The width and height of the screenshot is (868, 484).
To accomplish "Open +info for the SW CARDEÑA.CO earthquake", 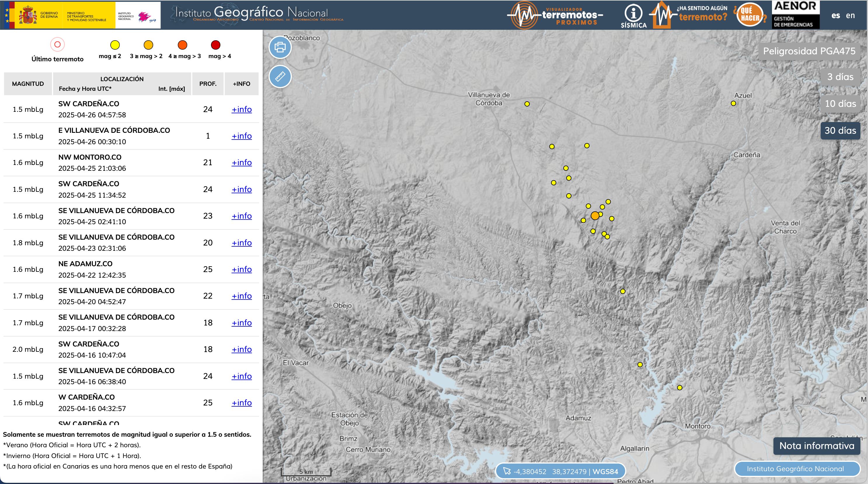I will [x=241, y=109].
